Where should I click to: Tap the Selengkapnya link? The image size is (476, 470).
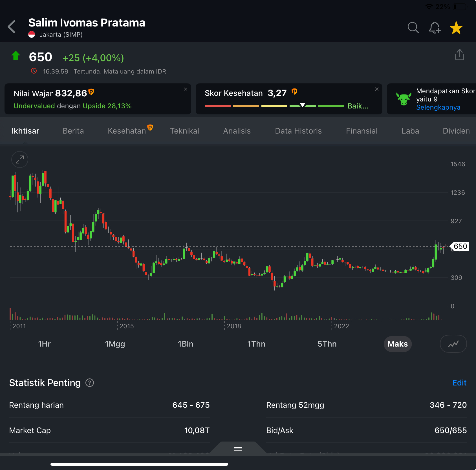pyautogui.click(x=438, y=107)
